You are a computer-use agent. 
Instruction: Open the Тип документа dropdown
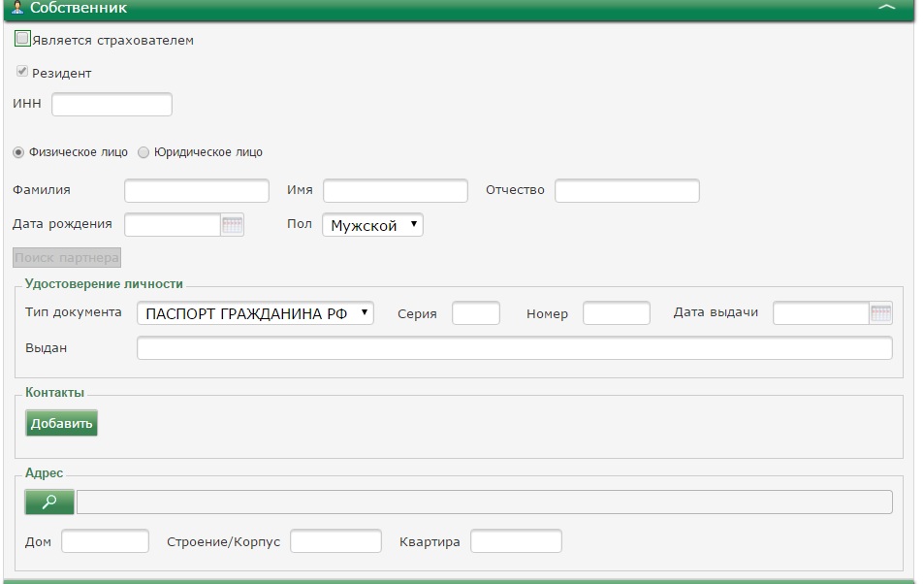255,313
